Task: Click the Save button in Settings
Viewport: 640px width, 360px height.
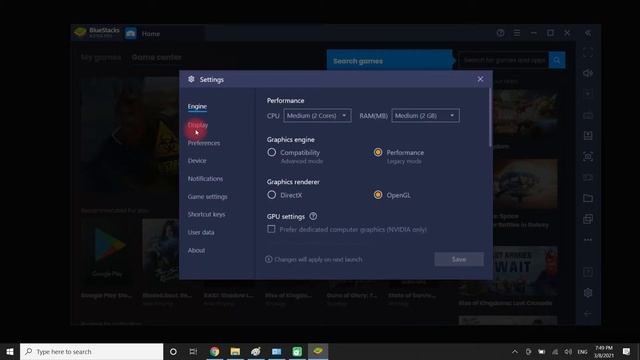Action: (459, 259)
